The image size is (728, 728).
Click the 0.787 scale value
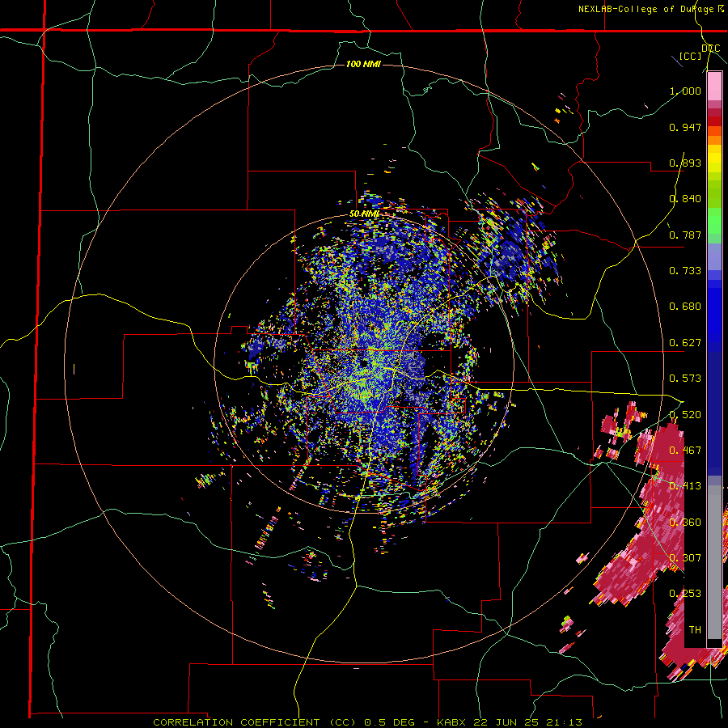pos(685,235)
